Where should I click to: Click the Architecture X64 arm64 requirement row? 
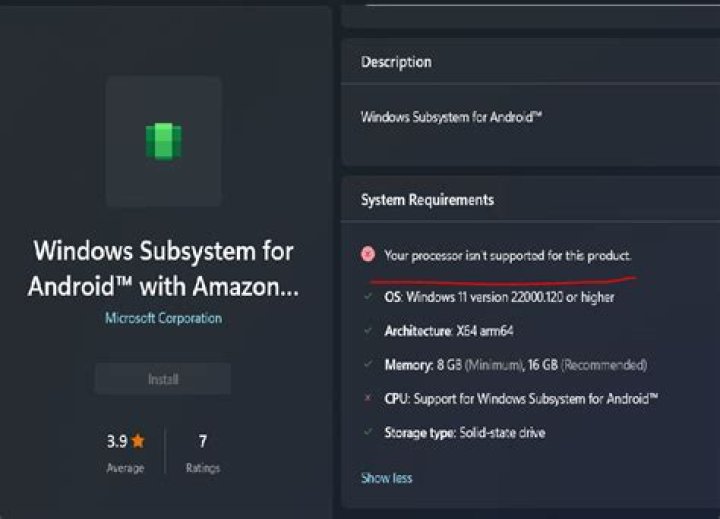(x=449, y=331)
